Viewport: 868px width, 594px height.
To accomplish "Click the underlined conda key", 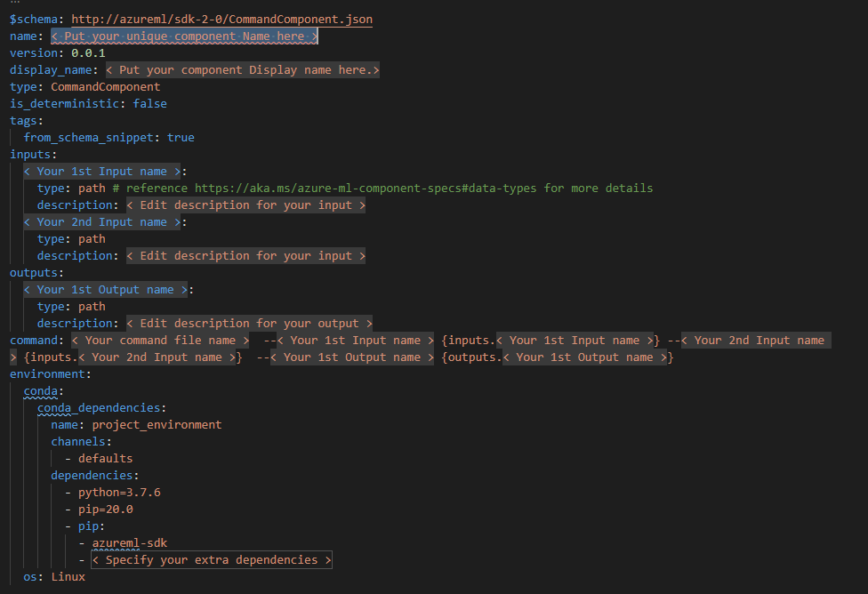I will point(40,391).
